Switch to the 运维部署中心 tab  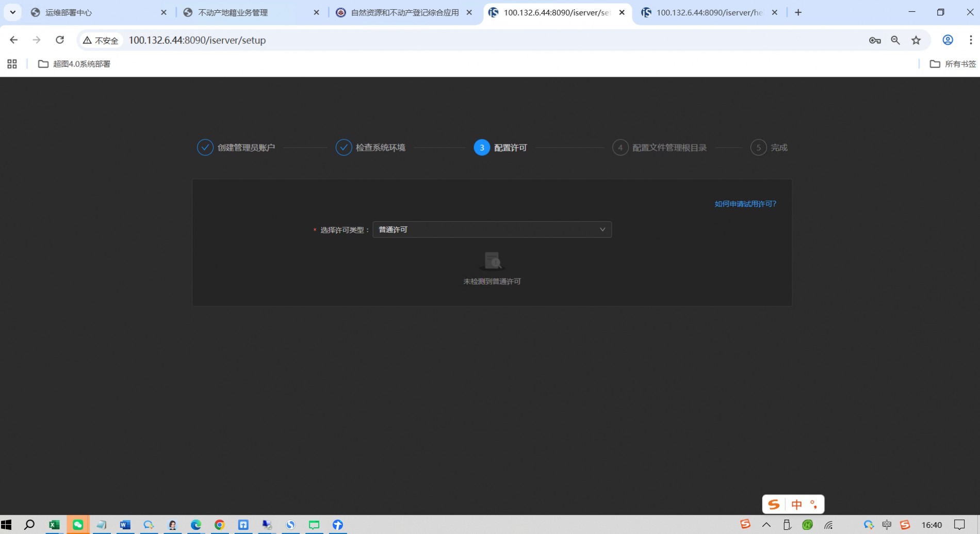pos(93,12)
